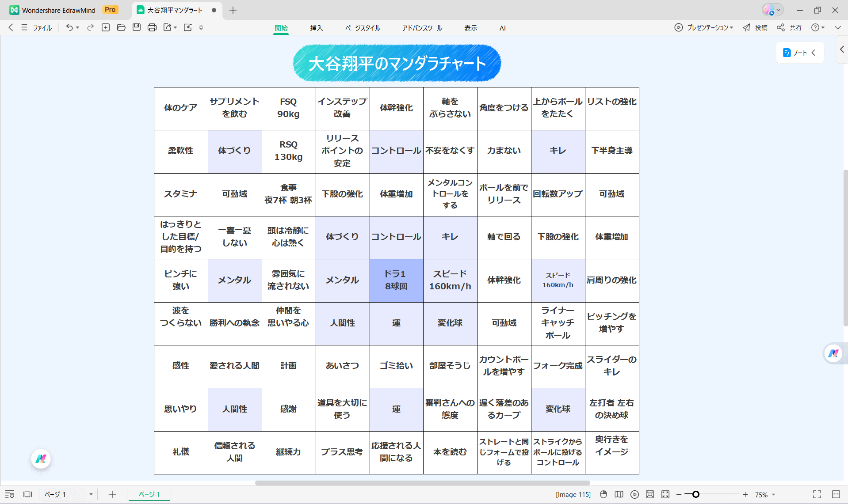Click the Save icon in the toolbar
The image size is (848, 504).
tap(137, 27)
